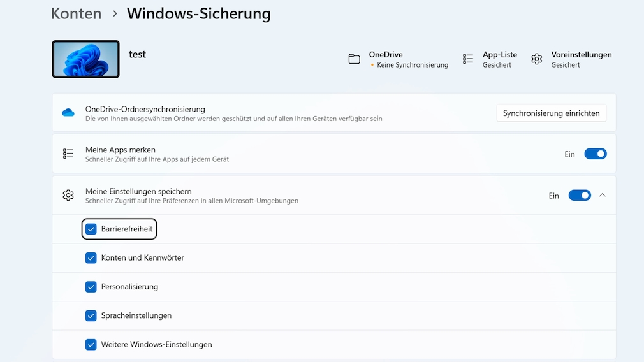
Task: Open the OneDrive Keine Synchronisierung status
Action: pyautogui.click(x=411, y=65)
